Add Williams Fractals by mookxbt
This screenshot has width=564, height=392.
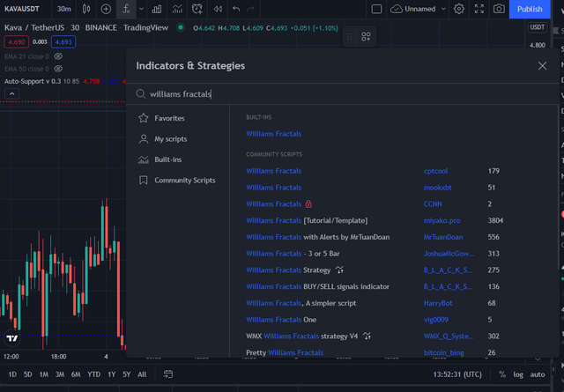coord(274,188)
